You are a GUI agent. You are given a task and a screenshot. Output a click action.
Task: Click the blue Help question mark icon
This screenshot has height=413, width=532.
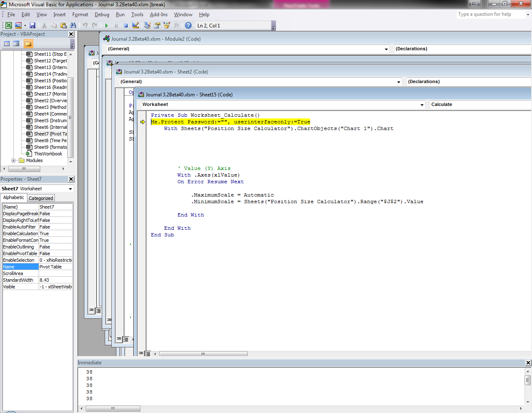click(x=188, y=25)
